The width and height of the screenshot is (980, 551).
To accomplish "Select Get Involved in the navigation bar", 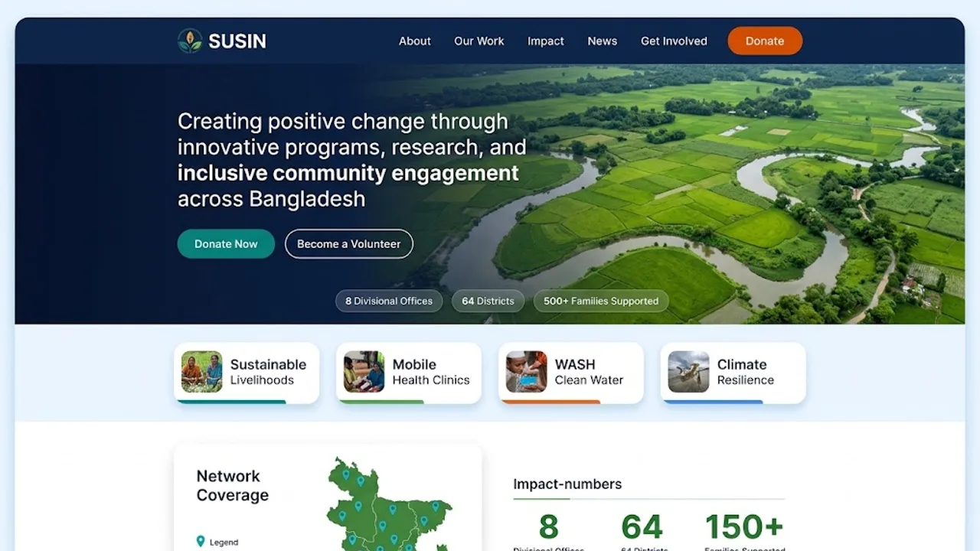I will click(x=674, y=41).
